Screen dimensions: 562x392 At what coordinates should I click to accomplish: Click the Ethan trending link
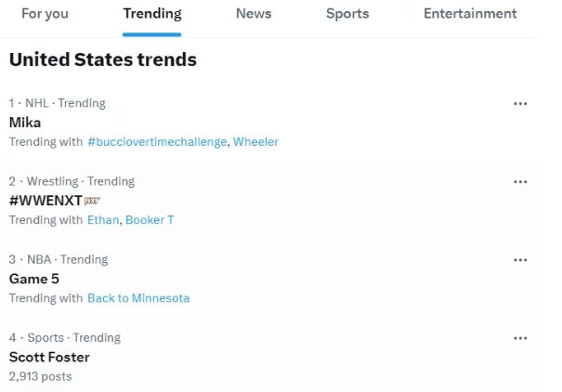[x=102, y=220]
